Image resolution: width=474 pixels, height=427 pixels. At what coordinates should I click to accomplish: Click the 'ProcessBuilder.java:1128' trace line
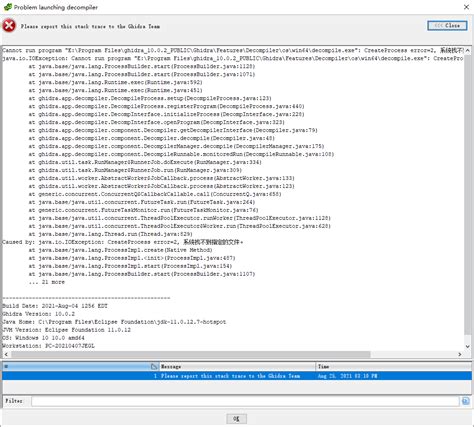click(142, 66)
